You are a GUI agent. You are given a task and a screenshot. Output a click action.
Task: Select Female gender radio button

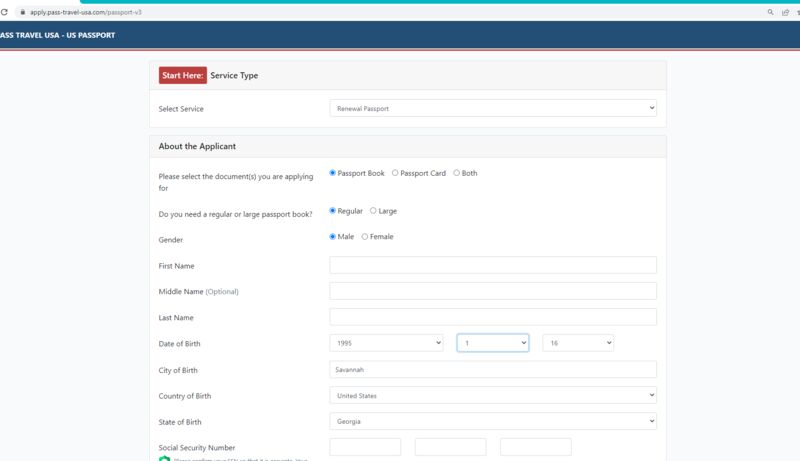[x=365, y=237]
